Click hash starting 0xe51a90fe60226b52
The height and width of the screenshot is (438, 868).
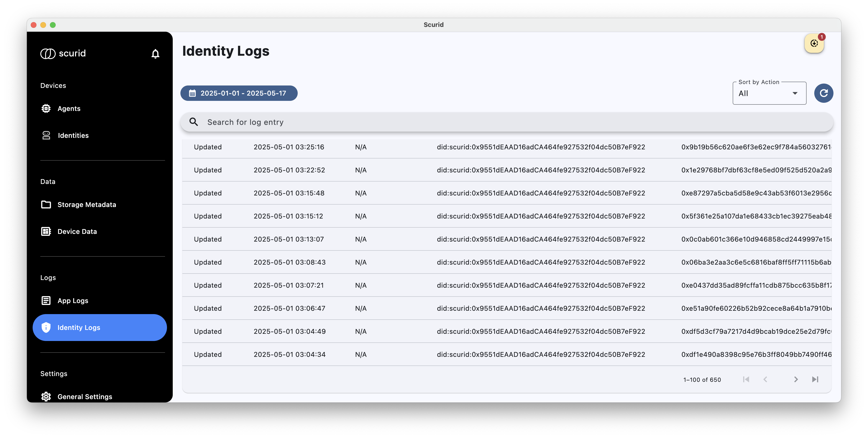pos(756,308)
